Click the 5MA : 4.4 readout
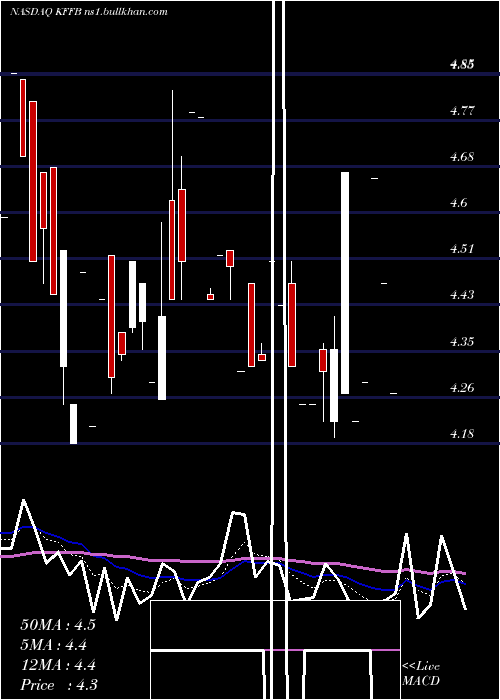500x700 pixels. [x=54, y=645]
